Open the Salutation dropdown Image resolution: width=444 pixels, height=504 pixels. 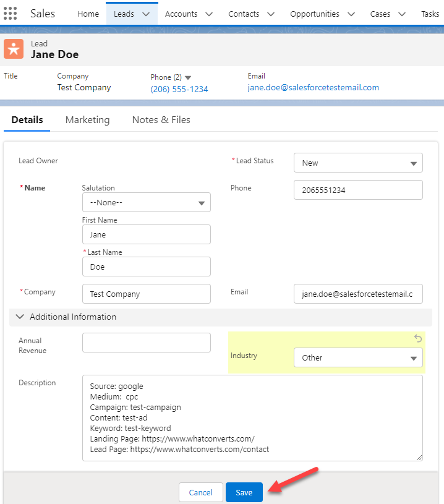coord(147,202)
